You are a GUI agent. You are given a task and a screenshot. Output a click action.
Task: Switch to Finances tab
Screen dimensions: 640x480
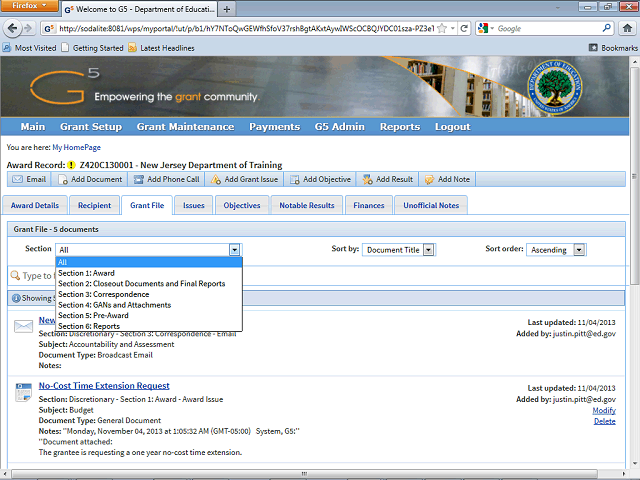(369, 205)
